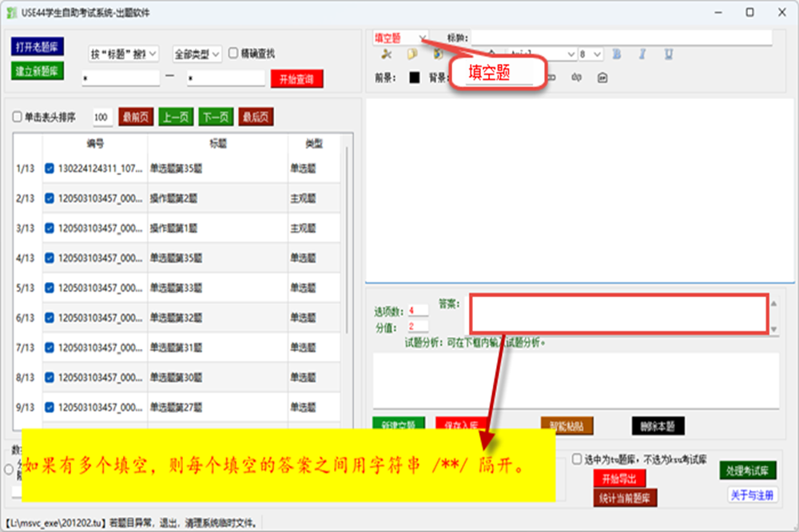Click the orange 智能粘贴 button
The width and height of the screenshot is (799, 532).
click(566, 426)
